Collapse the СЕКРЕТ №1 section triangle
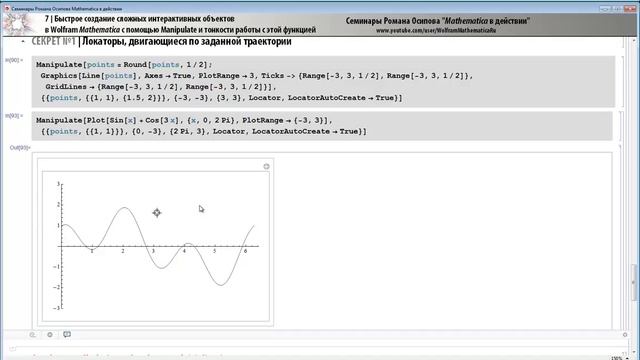 (23, 41)
